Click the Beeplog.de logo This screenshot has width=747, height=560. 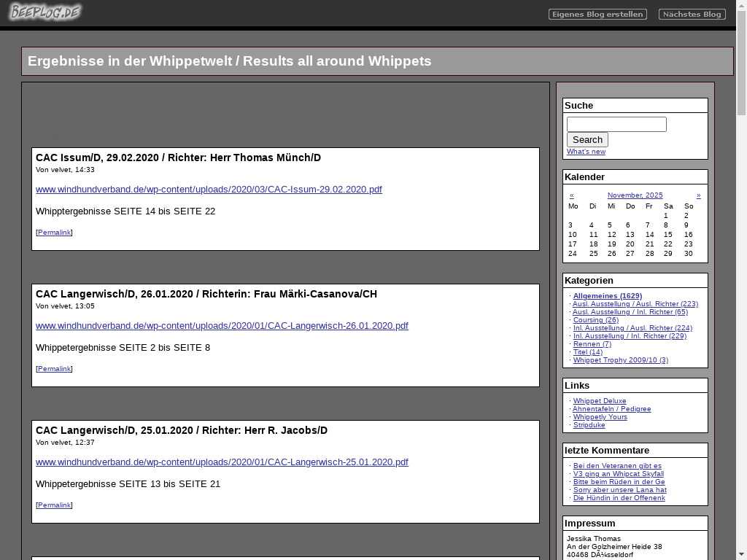coord(45,12)
